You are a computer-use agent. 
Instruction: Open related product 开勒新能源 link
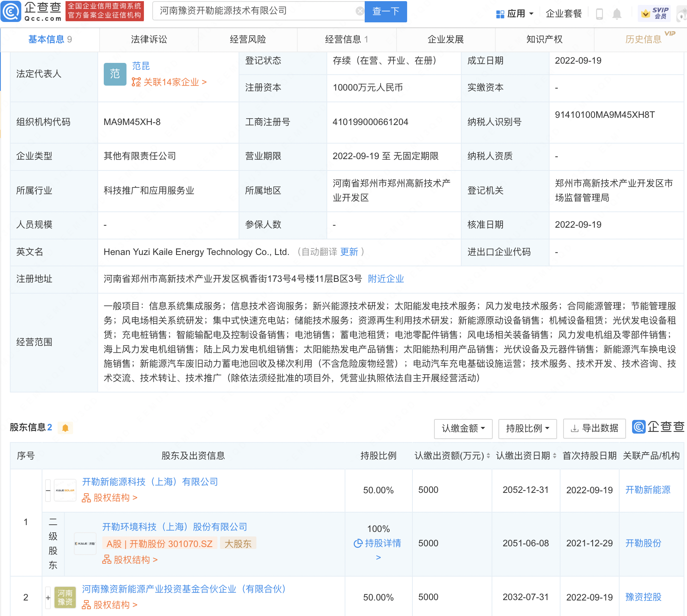click(648, 490)
